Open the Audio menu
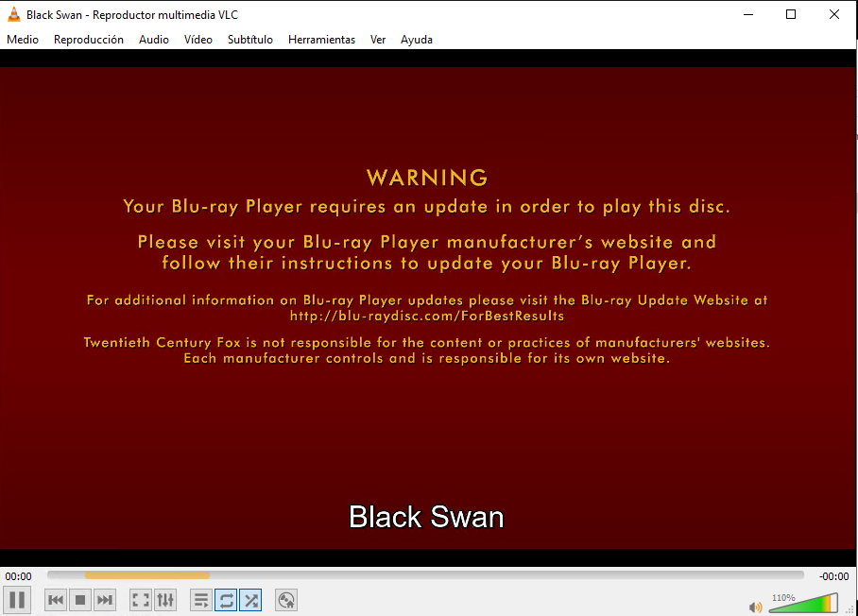 pyautogui.click(x=154, y=40)
